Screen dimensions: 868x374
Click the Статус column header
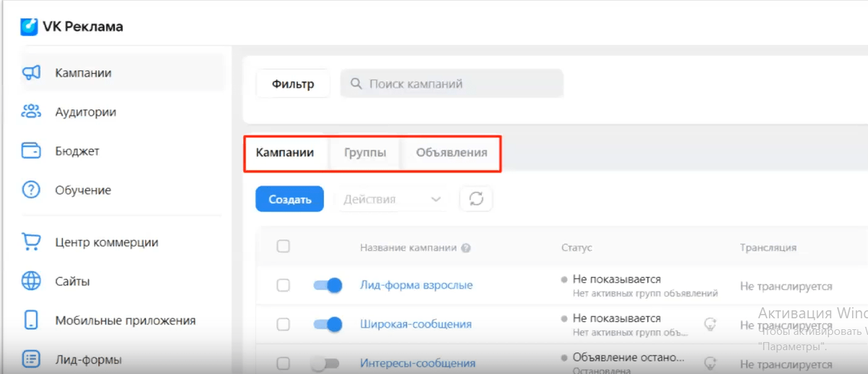(576, 247)
